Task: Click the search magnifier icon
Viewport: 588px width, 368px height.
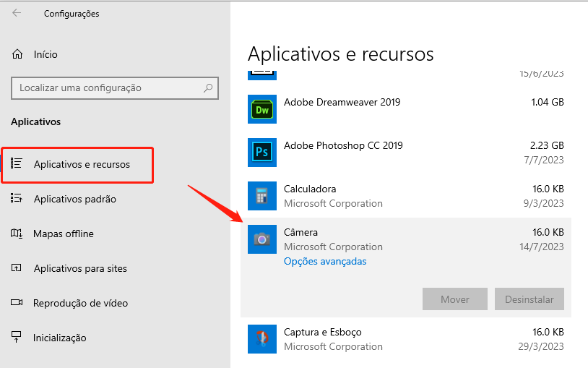Action: tap(209, 88)
